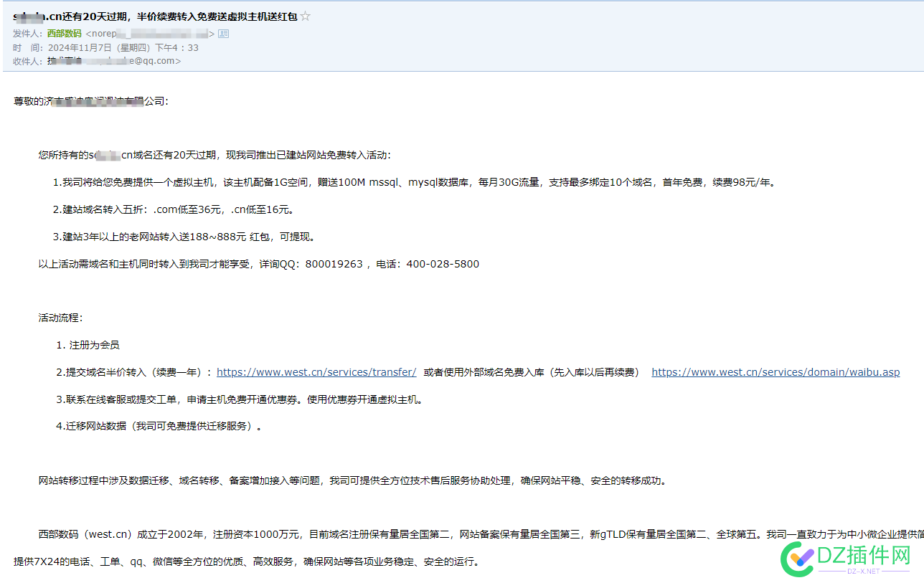The height and width of the screenshot is (588, 924).
Task: Click the paragraph starting 西部数码（west.cn）成立于2002年
Action: 481,534
